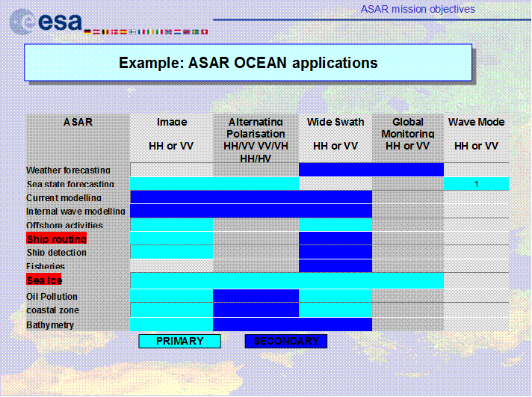The height and width of the screenshot is (397, 532).
Task: Click the blue Internal wave modelling bar
Action: click(251, 211)
